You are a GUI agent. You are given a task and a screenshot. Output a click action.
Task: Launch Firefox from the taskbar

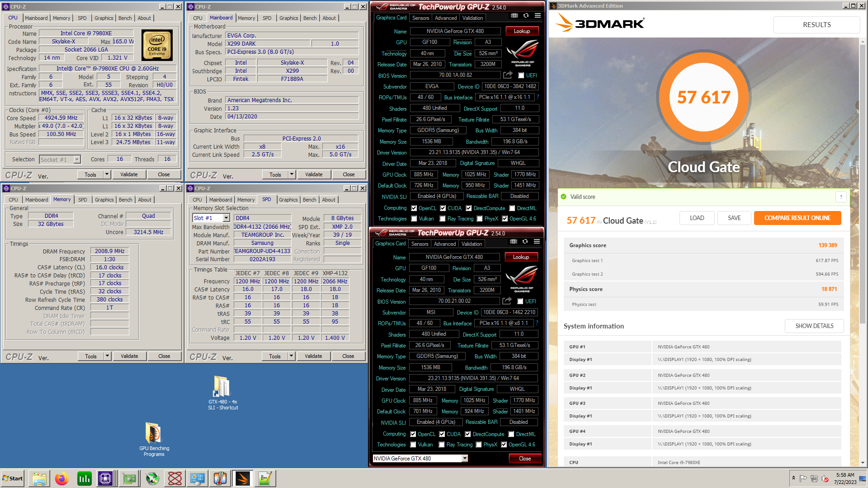pyautogui.click(x=62, y=479)
